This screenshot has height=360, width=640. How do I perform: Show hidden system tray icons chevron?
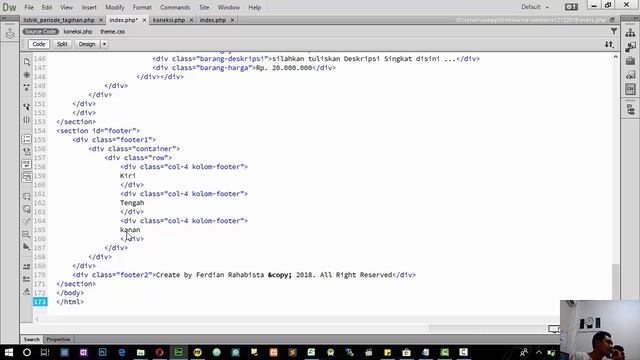point(539,352)
